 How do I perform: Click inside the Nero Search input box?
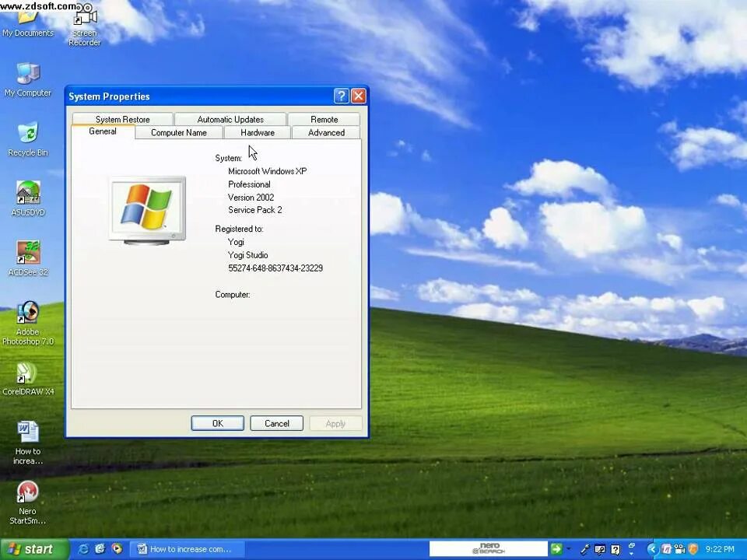point(489,548)
